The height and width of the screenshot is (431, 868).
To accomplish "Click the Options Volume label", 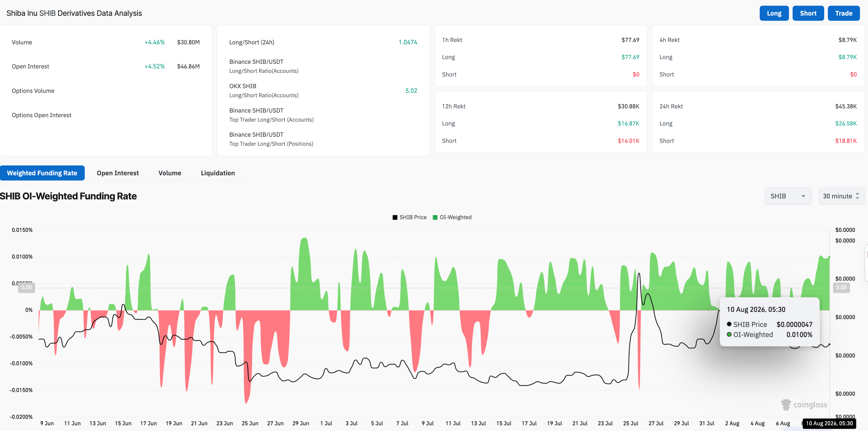I will coord(33,91).
